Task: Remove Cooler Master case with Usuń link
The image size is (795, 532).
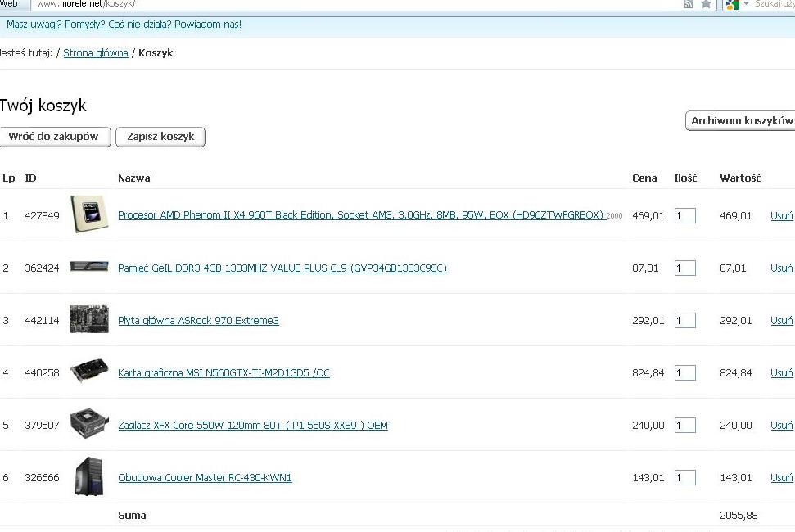Action: [781, 477]
